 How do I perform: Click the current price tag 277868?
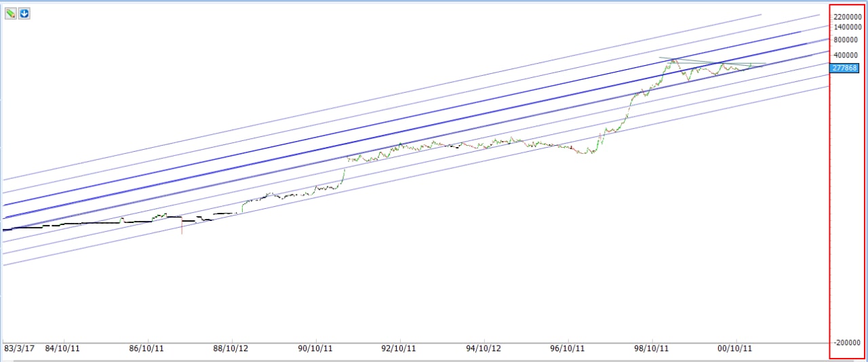pos(844,68)
